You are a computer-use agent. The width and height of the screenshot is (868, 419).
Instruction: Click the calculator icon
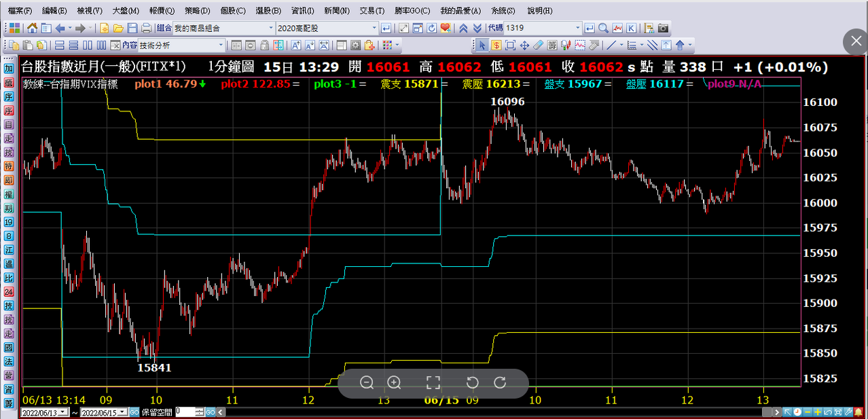tap(552, 45)
